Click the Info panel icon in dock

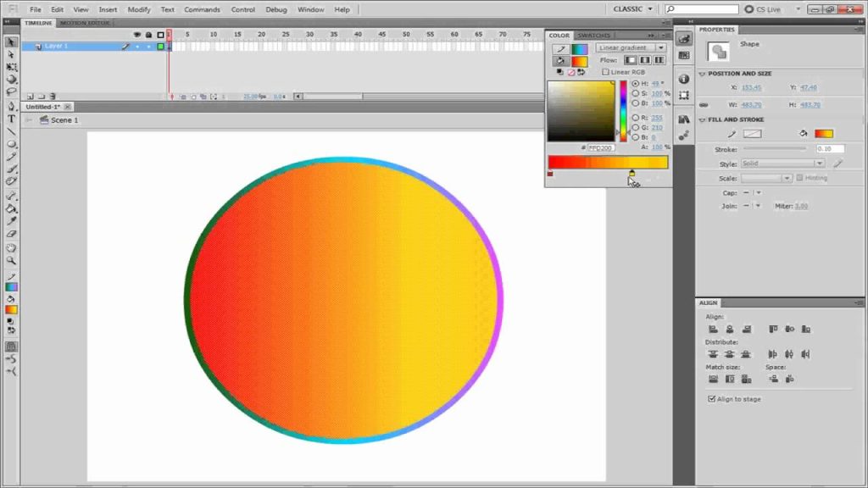684,79
